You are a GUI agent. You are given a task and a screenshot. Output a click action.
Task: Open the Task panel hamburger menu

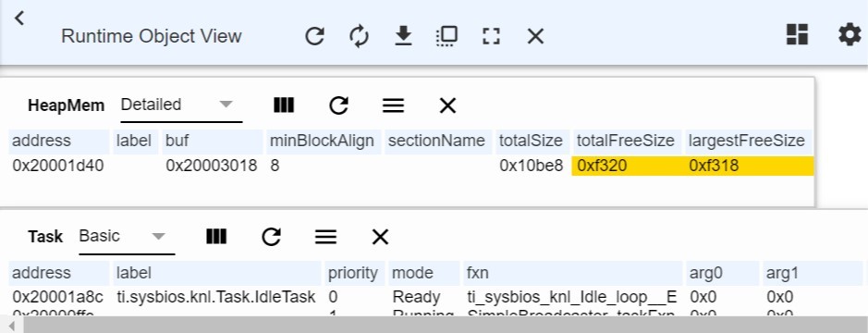pyautogui.click(x=325, y=237)
